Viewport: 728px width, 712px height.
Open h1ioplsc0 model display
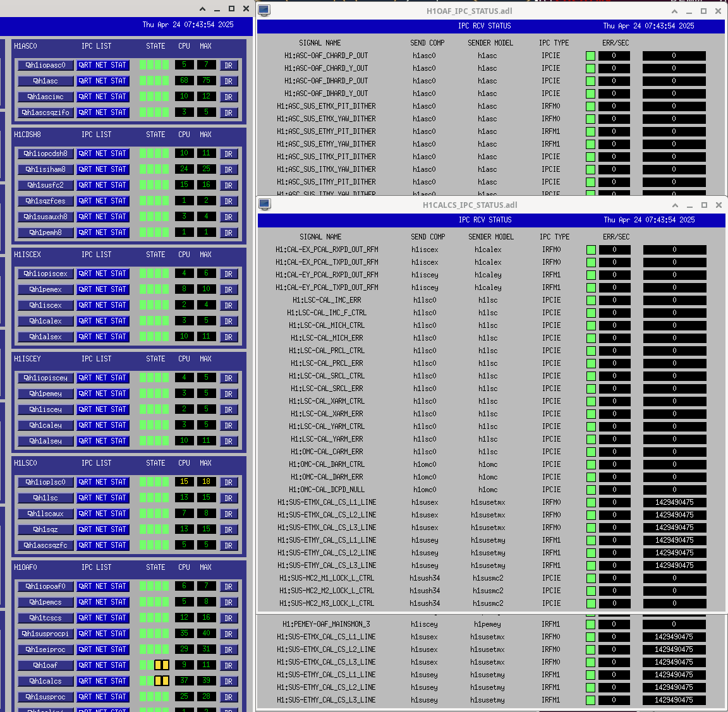pos(45,482)
